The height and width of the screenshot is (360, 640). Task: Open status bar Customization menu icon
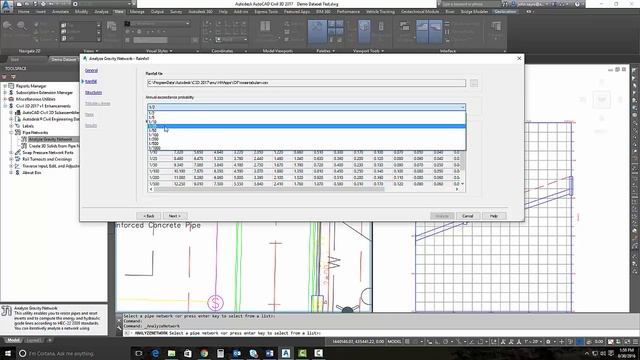point(635,342)
